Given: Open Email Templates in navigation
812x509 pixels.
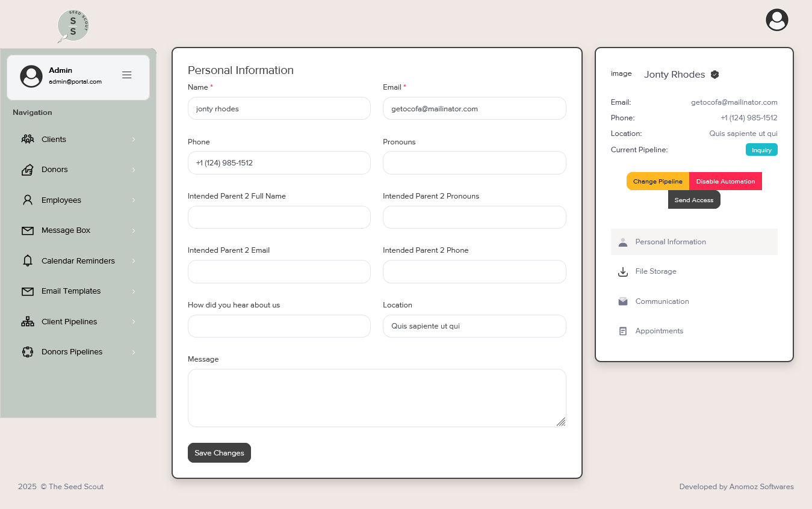Looking at the screenshot, I should [x=71, y=291].
